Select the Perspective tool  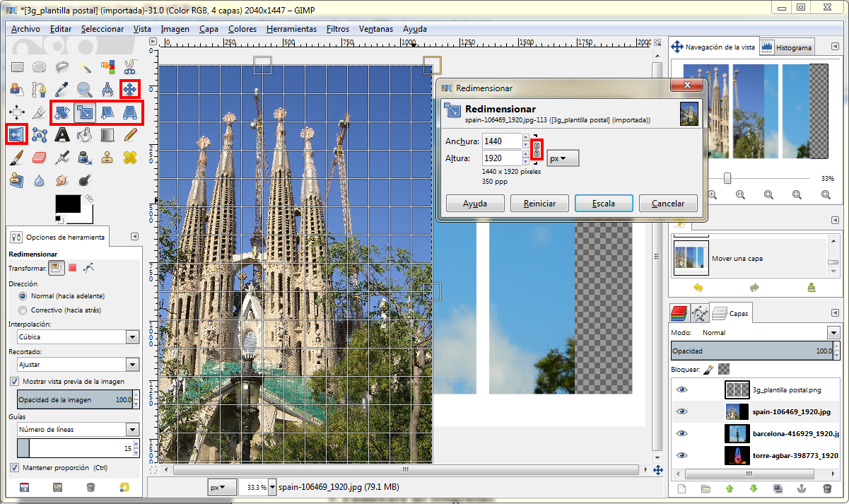click(131, 112)
